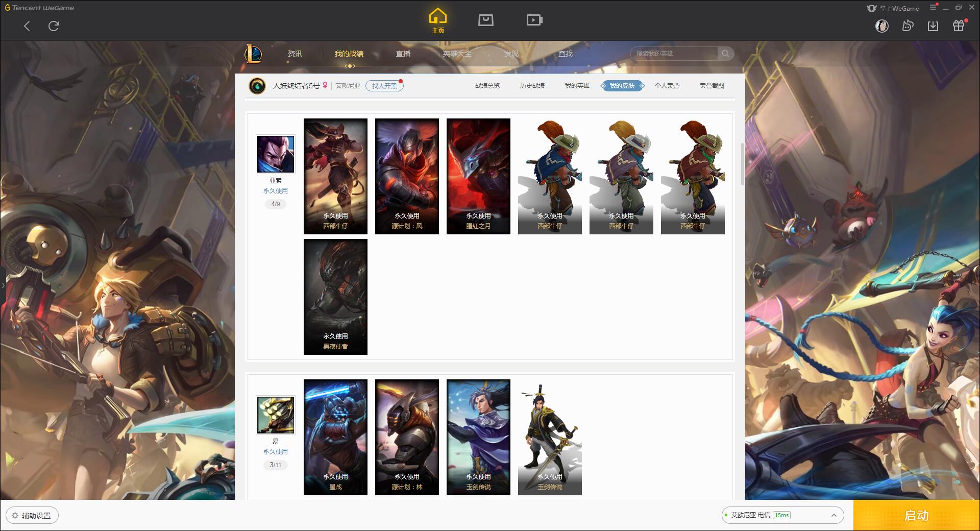Screen dimensions: 980x531
Task: Open the 源计划：林 skin thumbnail
Action: click(407, 437)
